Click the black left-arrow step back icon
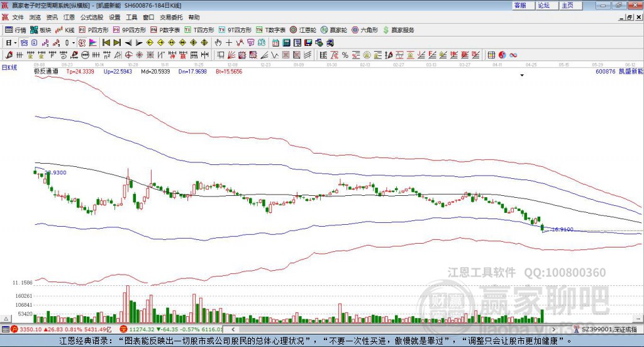The height and width of the screenshot is (347, 644). tap(128, 43)
